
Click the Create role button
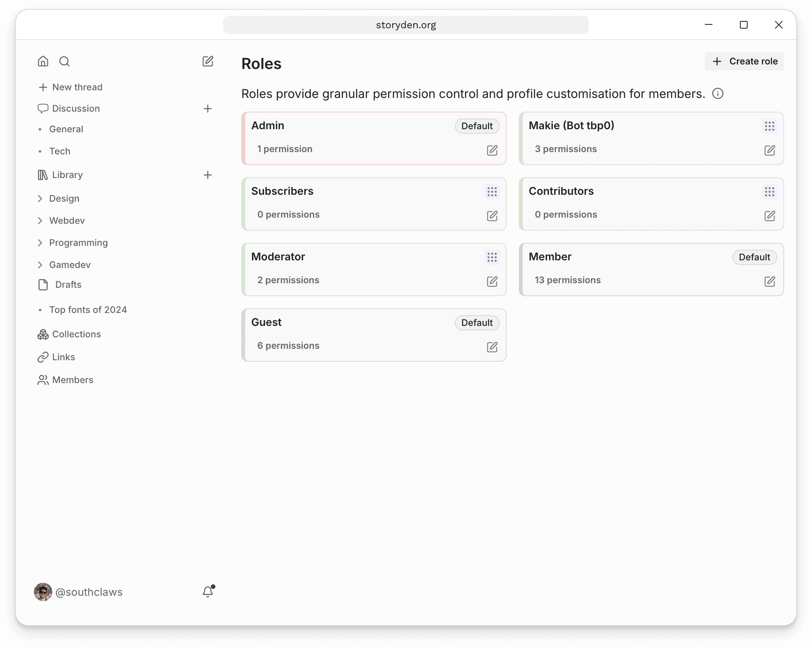[x=745, y=61]
